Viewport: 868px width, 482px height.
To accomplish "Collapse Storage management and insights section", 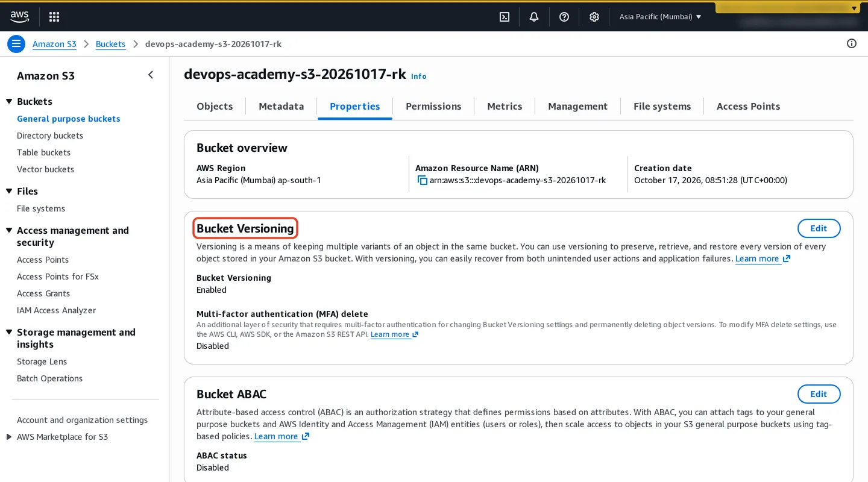I will [9, 332].
